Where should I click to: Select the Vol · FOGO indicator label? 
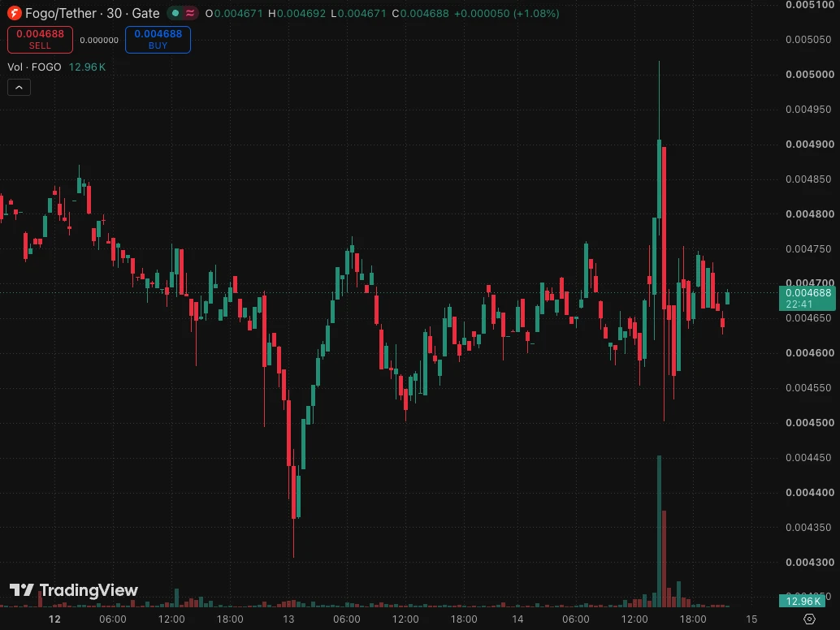[x=34, y=67]
